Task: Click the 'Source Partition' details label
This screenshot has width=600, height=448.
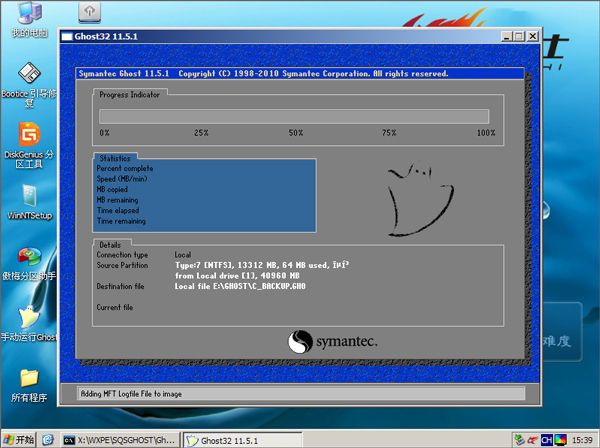Action: (x=122, y=265)
